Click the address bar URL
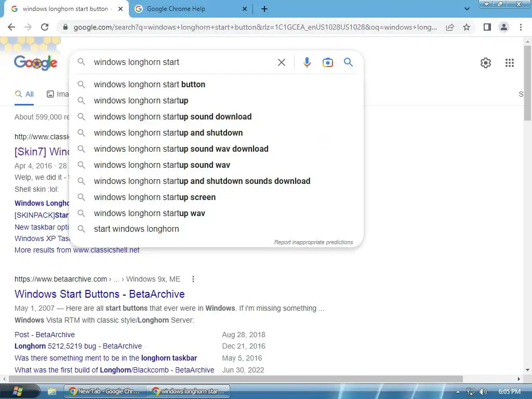The width and height of the screenshot is (532, 399). (x=255, y=27)
